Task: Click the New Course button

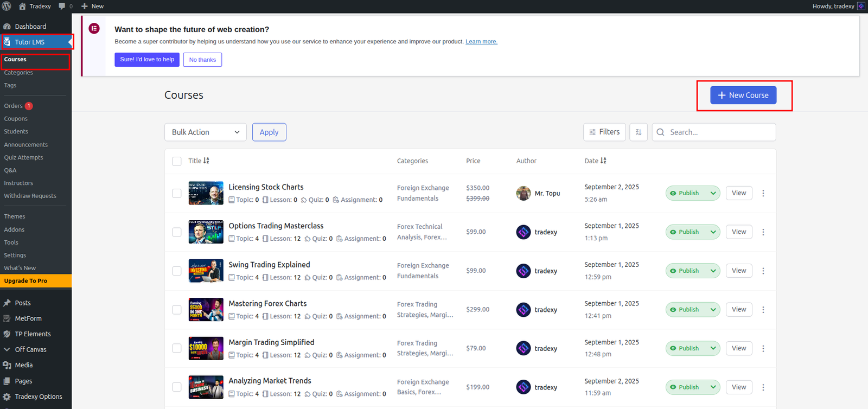Action: [x=743, y=95]
